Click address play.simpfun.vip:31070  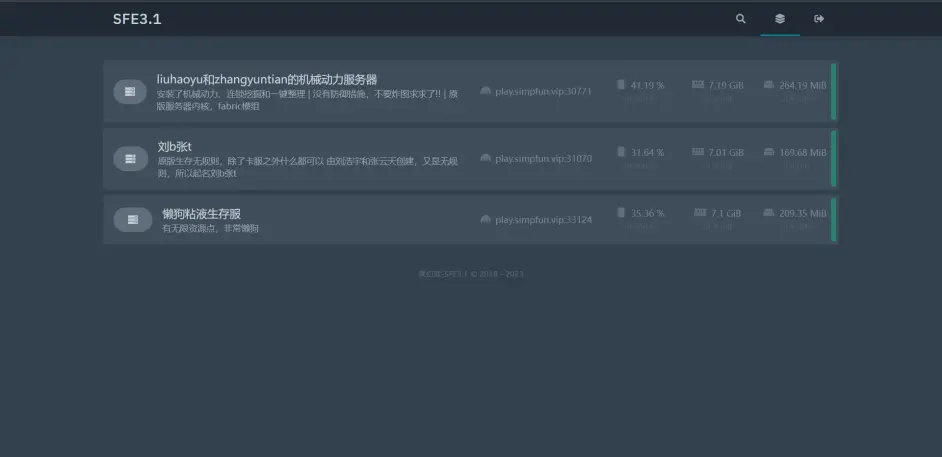(x=543, y=158)
